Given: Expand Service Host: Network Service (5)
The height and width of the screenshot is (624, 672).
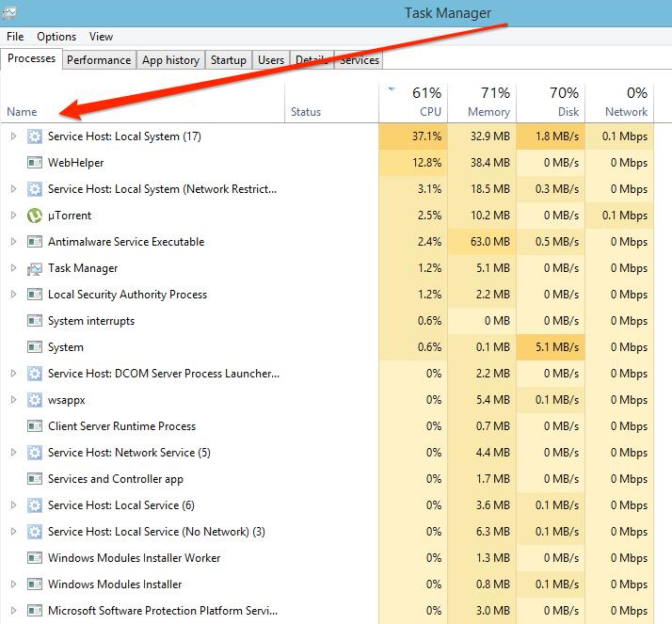Looking at the screenshot, I should [x=13, y=453].
